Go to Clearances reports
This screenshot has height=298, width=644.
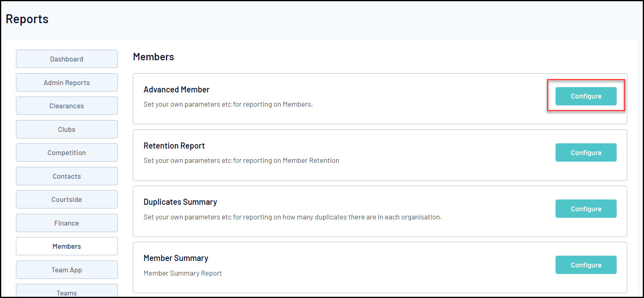coord(67,106)
